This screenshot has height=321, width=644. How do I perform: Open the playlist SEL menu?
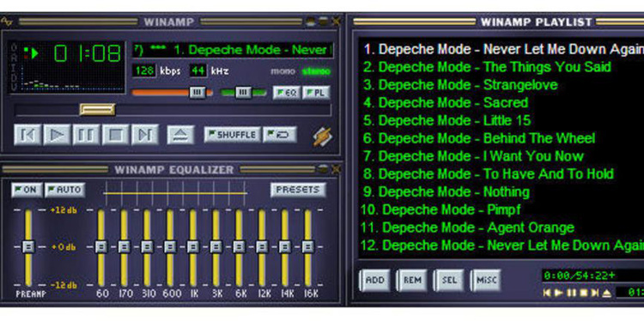449,281
